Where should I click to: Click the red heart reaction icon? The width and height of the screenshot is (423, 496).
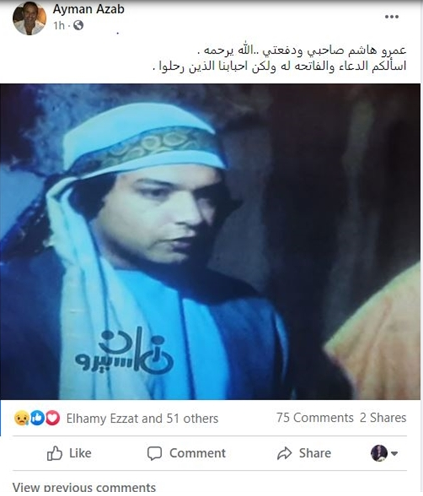click(52, 418)
